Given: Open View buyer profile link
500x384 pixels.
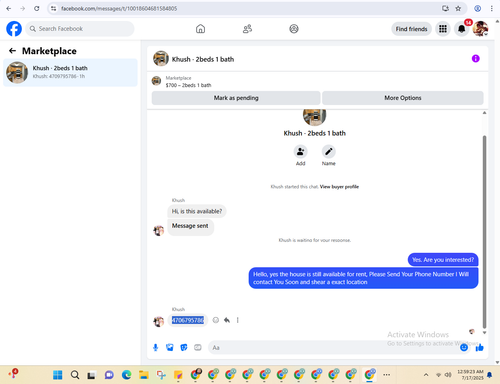Looking at the screenshot, I should pyautogui.click(x=339, y=187).
